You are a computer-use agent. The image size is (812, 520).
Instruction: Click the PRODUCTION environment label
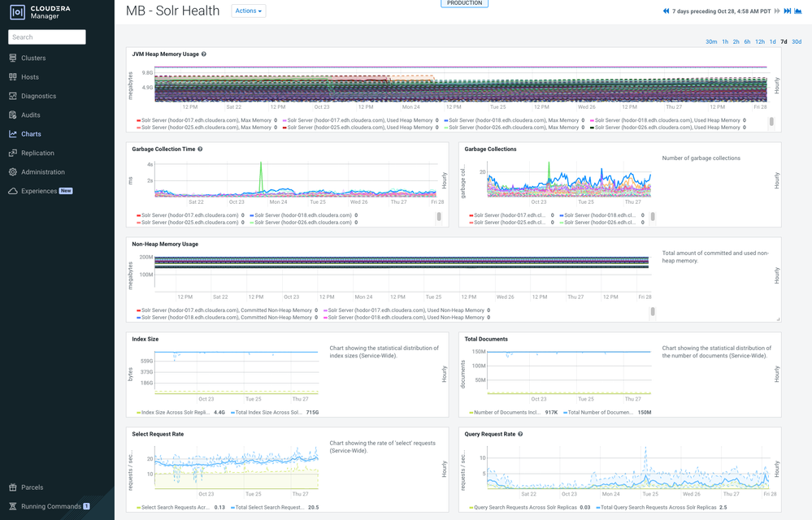[464, 3]
